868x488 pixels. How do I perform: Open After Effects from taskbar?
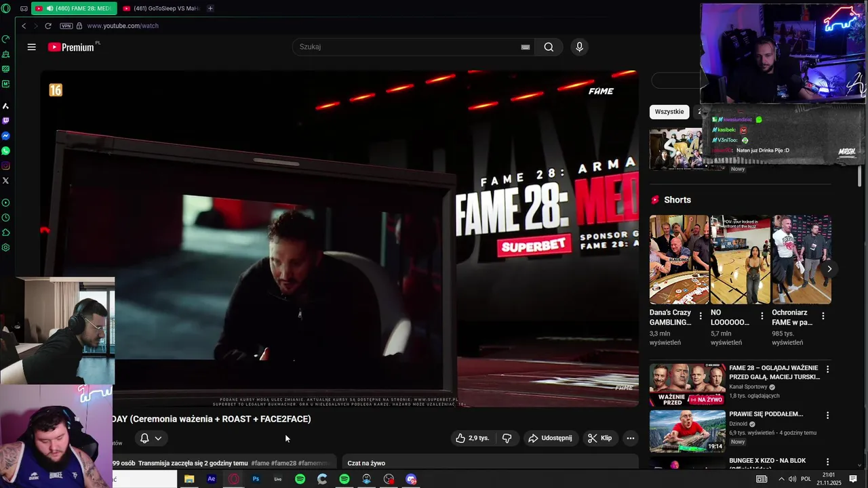click(212, 479)
